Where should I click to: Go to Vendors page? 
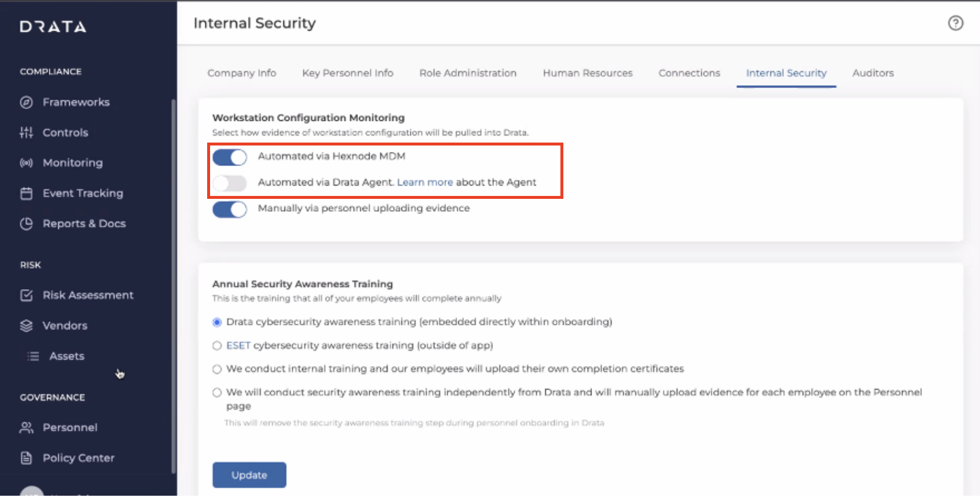click(65, 326)
